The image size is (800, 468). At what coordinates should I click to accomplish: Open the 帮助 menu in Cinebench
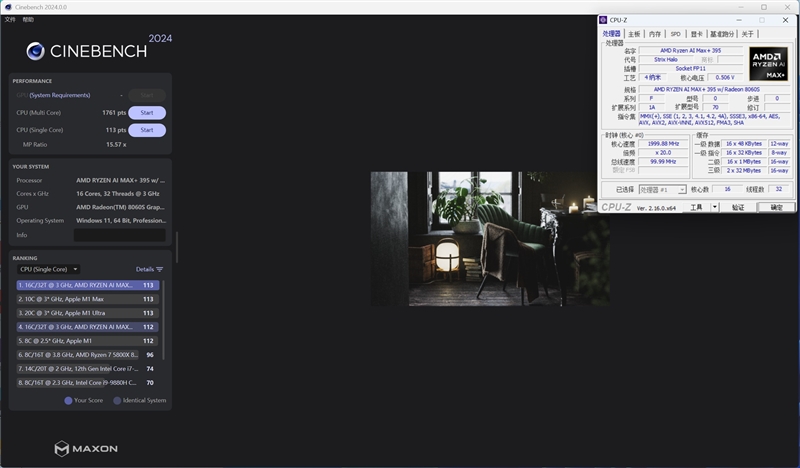[28, 19]
